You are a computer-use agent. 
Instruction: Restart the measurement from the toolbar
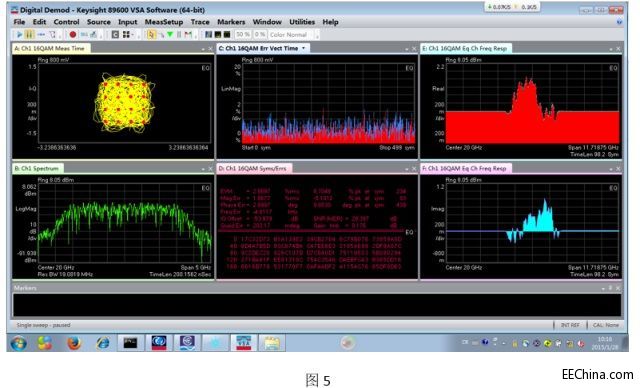coord(52,35)
